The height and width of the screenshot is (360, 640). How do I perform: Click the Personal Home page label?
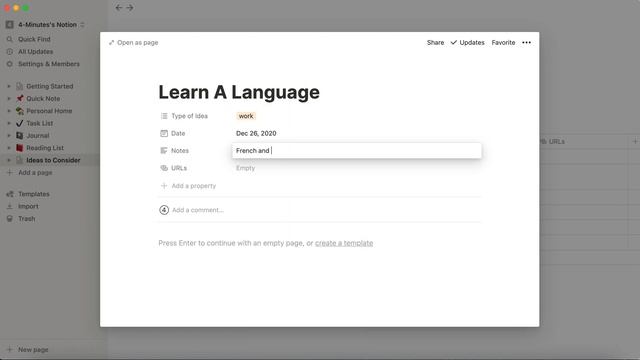[49, 111]
